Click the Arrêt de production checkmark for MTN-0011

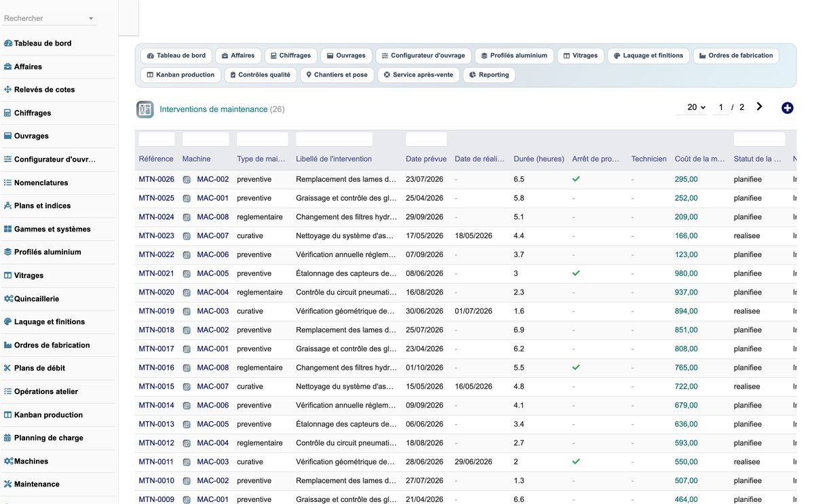point(576,461)
